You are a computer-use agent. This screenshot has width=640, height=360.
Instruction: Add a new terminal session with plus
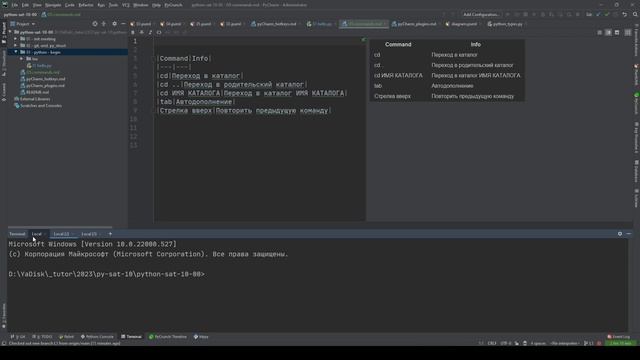(110, 234)
